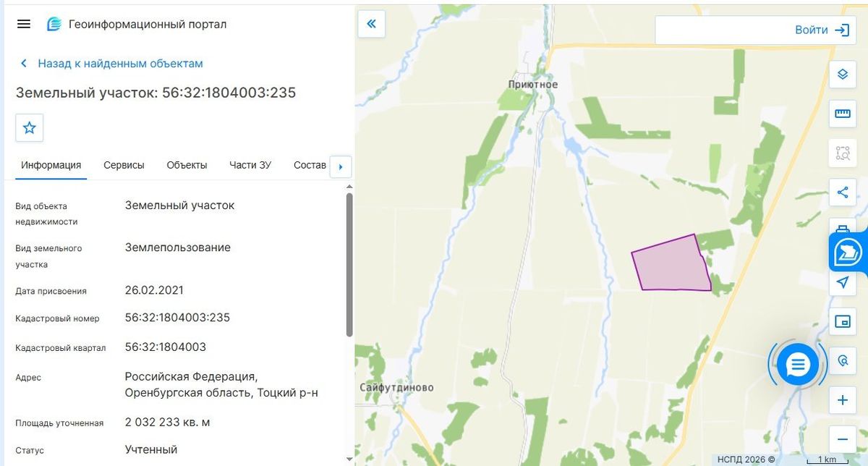Toggle the overview mini-map
868x466 pixels.
[842, 321]
